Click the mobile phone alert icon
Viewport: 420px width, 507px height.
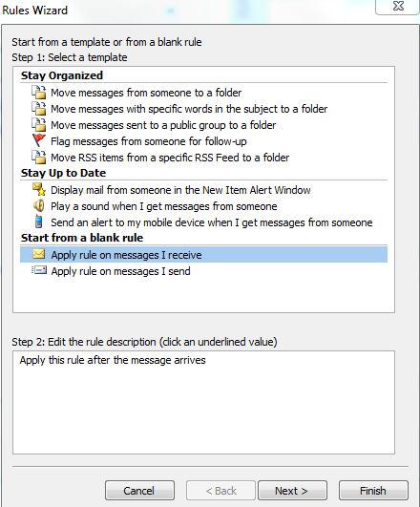point(39,222)
